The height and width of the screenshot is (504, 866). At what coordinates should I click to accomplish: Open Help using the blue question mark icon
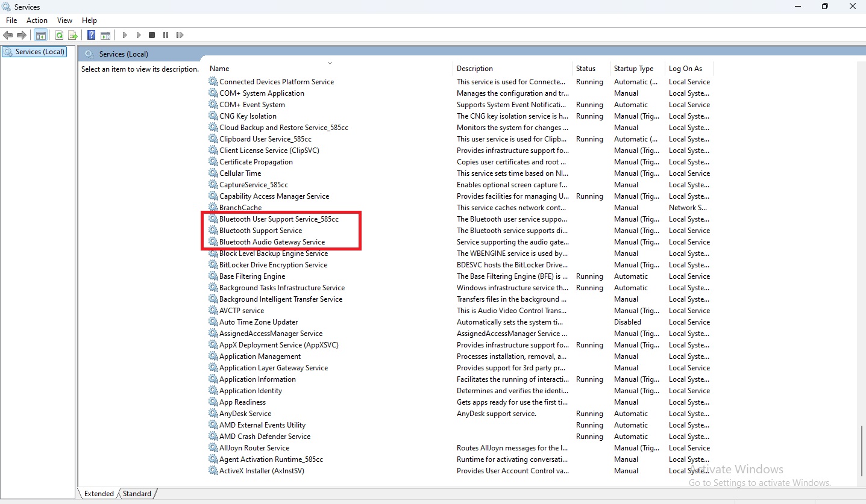click(x=91, y=36)
